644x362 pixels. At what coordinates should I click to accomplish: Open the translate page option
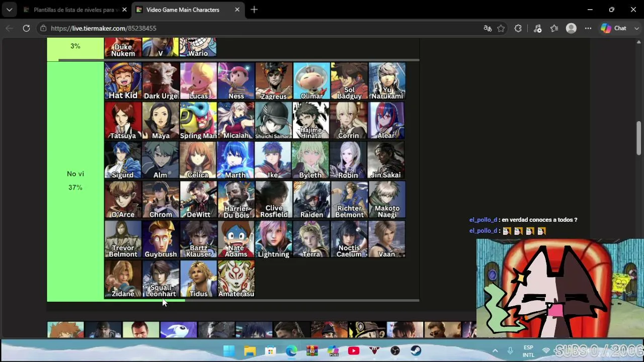click(x=488, y=28)
